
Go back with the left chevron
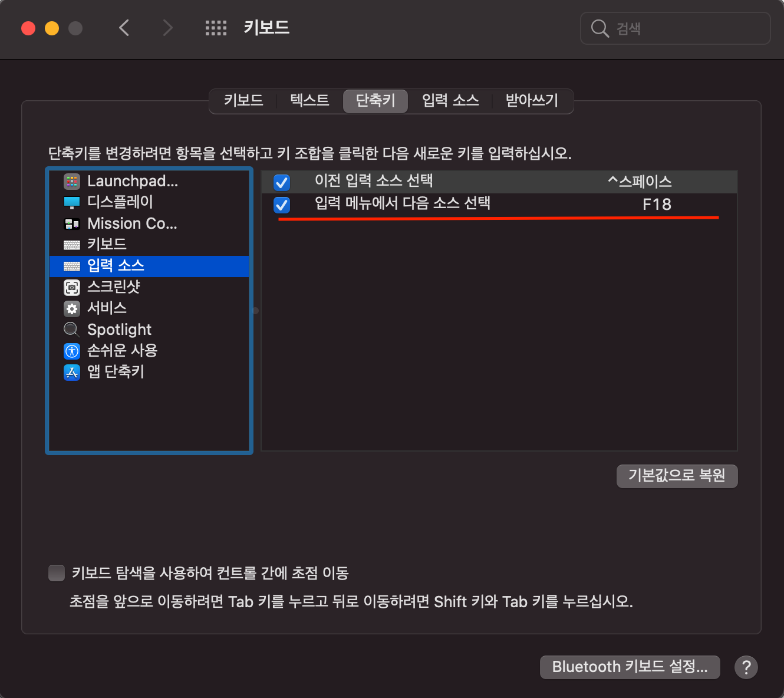point(124,28)
